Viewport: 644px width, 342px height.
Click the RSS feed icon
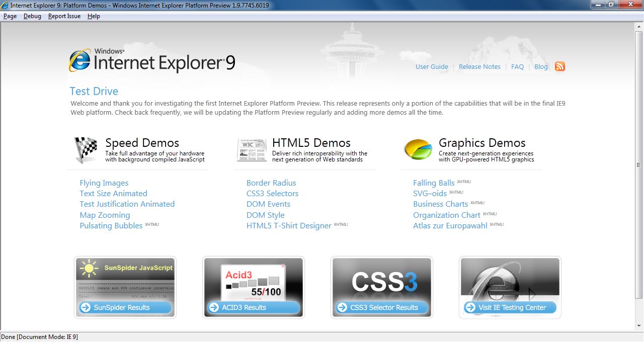[559, 66]
